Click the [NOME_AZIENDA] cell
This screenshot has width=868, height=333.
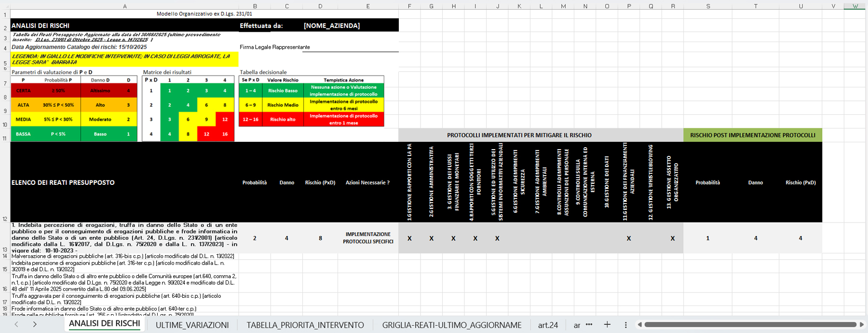point(332,26)
